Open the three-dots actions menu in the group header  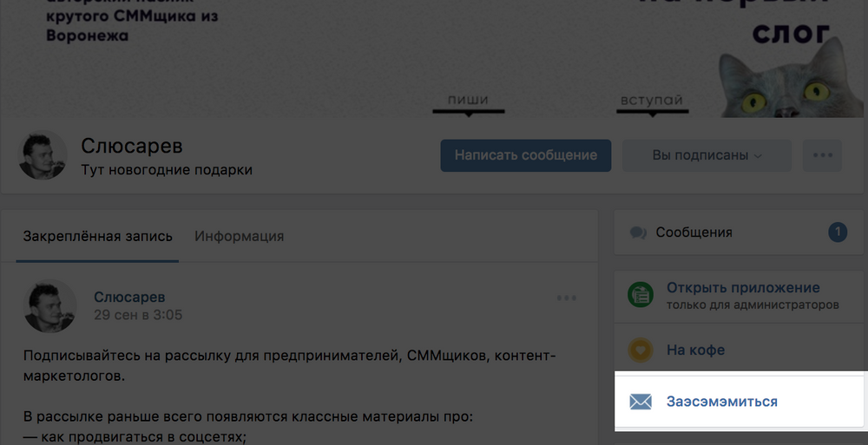pyautogui.click(x=822, y=156)
